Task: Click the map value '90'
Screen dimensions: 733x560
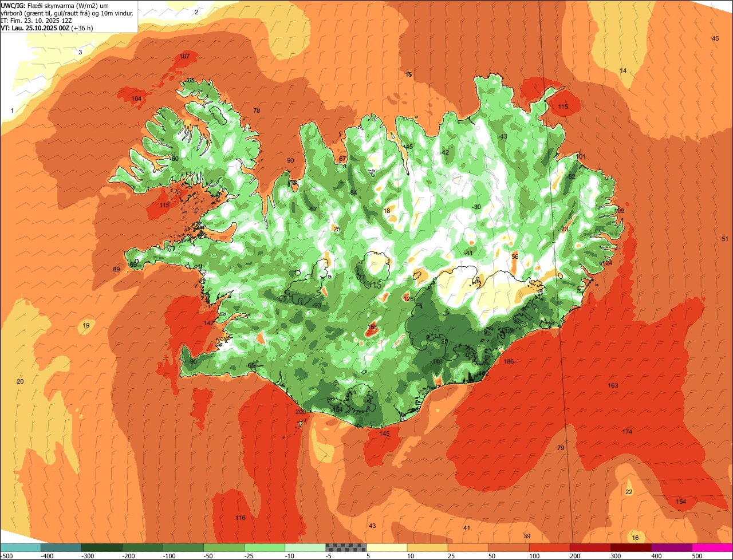Action: [290, 160]
